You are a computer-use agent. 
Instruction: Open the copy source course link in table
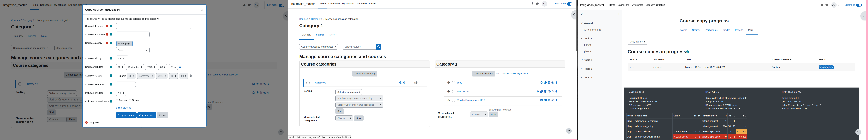[x=632, y=67]
